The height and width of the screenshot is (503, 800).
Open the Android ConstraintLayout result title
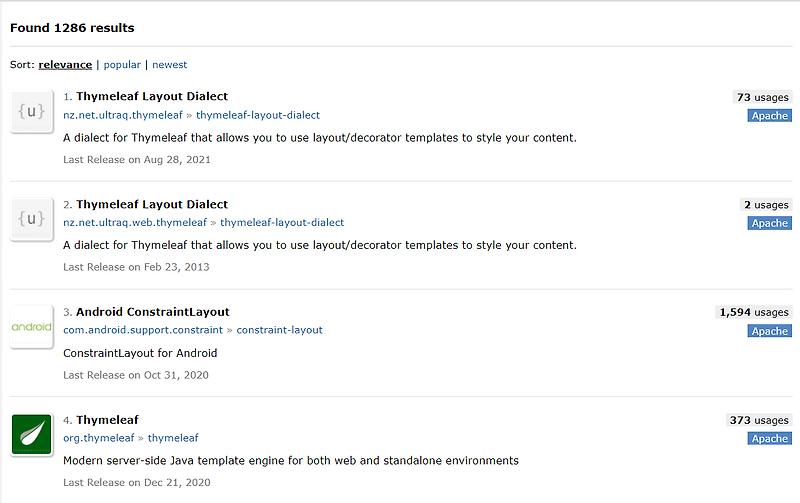[x=152, y=312]
